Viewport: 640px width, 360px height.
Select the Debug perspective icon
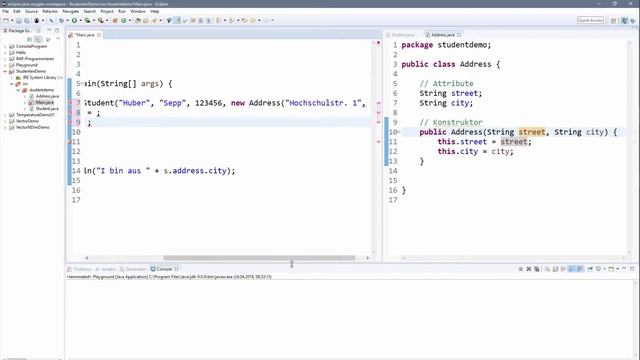pos(633,20)
